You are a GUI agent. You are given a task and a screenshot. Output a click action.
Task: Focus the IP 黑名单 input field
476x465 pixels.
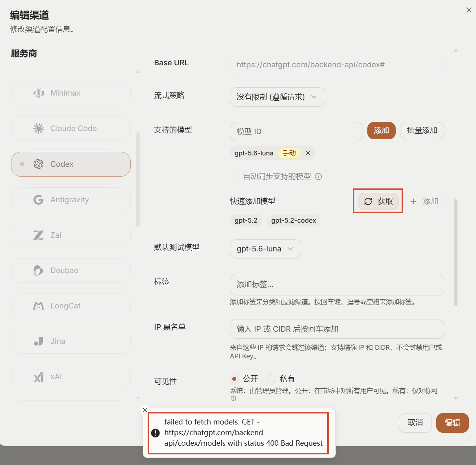tap(337, 329)
